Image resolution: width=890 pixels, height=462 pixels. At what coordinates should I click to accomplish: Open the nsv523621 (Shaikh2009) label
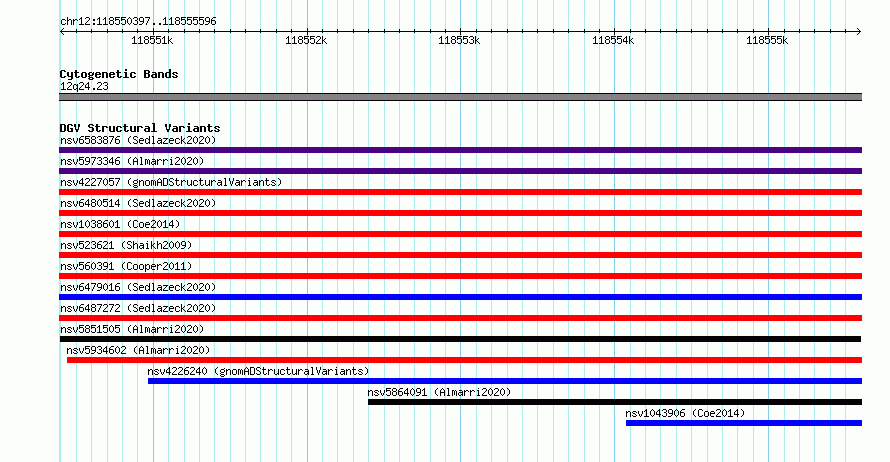(x=126, y=245)
